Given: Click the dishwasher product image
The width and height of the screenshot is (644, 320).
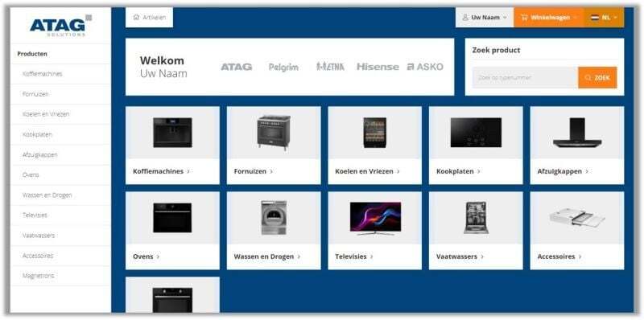Looking at the screenshot, I should tap(476, 218).
